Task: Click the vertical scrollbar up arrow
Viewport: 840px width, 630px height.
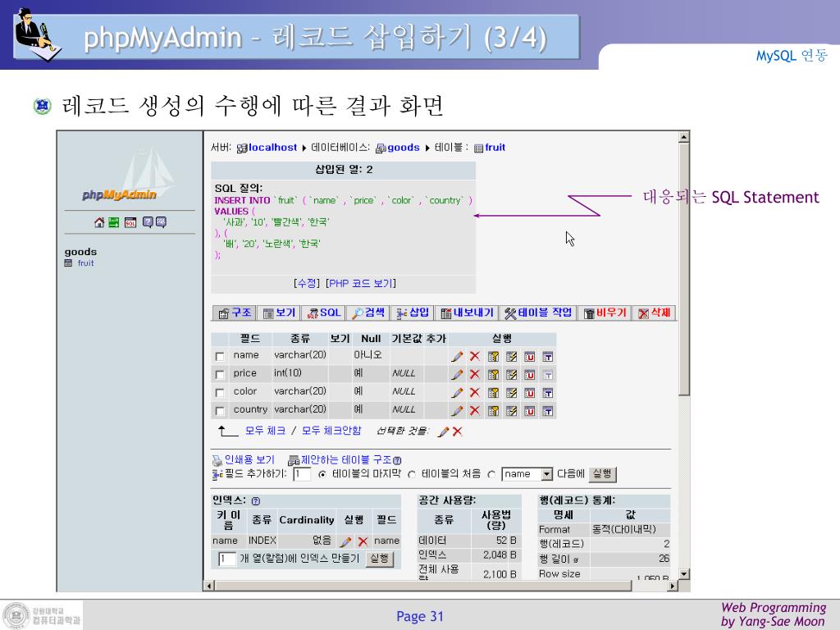Action: [x=683, y=137]
